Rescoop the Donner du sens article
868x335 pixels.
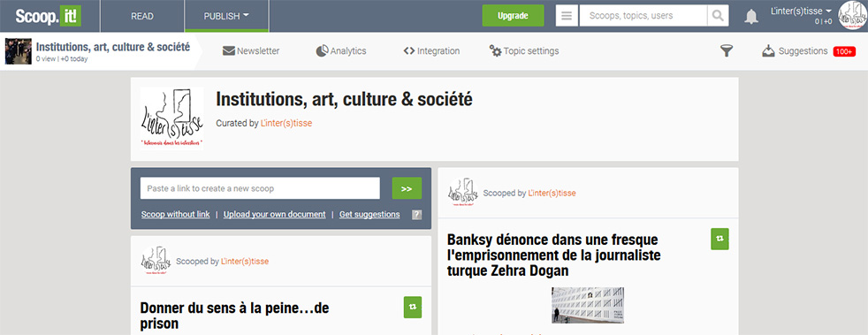tap(413, 308)
